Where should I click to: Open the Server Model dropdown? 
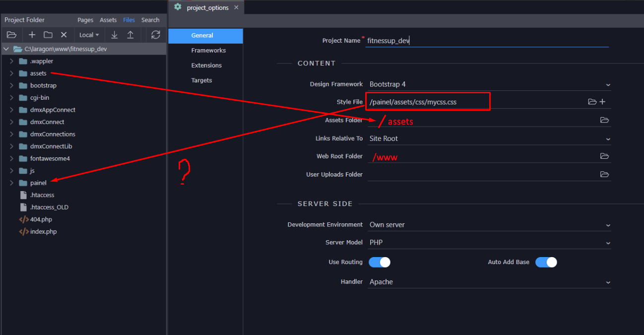tap(489, 243)
